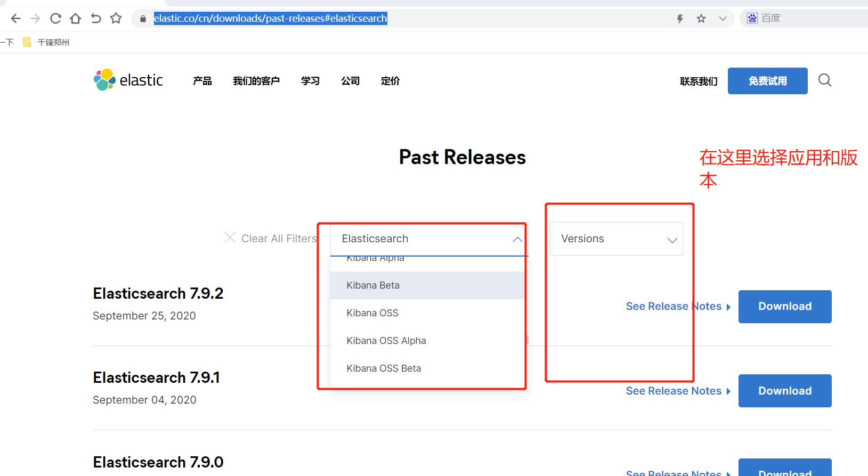See Release Notes for Elasticsearch 7.9.2
This screenshot has height=476, width=868.
[x=678, y=306]
